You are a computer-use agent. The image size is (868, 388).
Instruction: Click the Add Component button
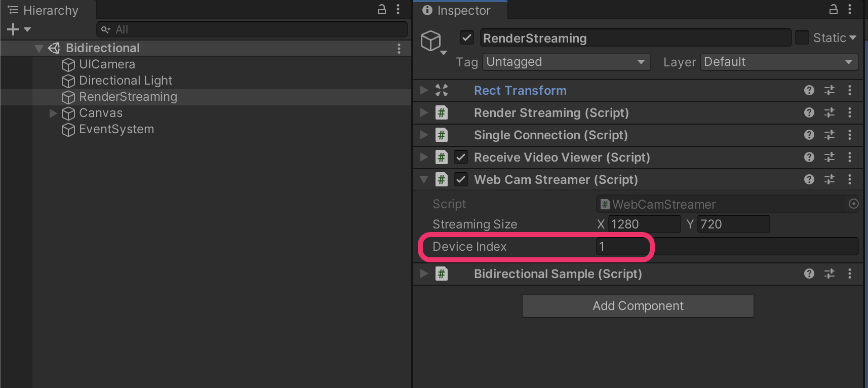pyautogui.click(x=638, y=306)
